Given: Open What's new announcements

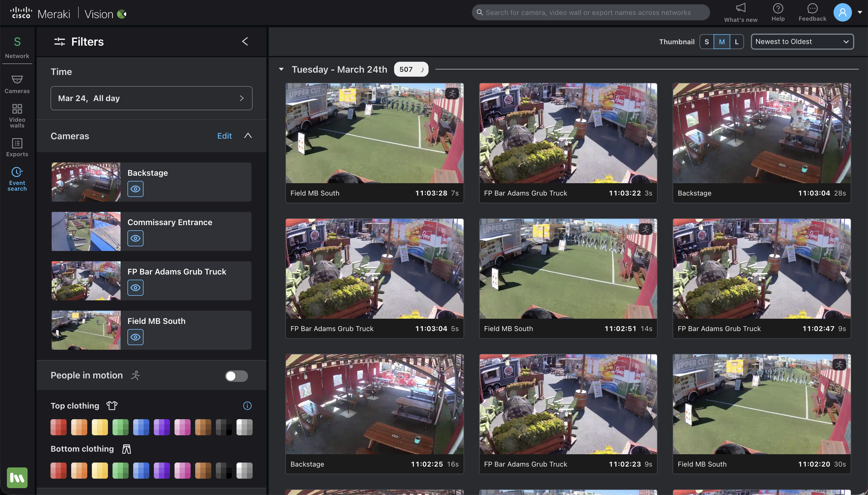Looking at the screenshot, I should click(741, 13).
